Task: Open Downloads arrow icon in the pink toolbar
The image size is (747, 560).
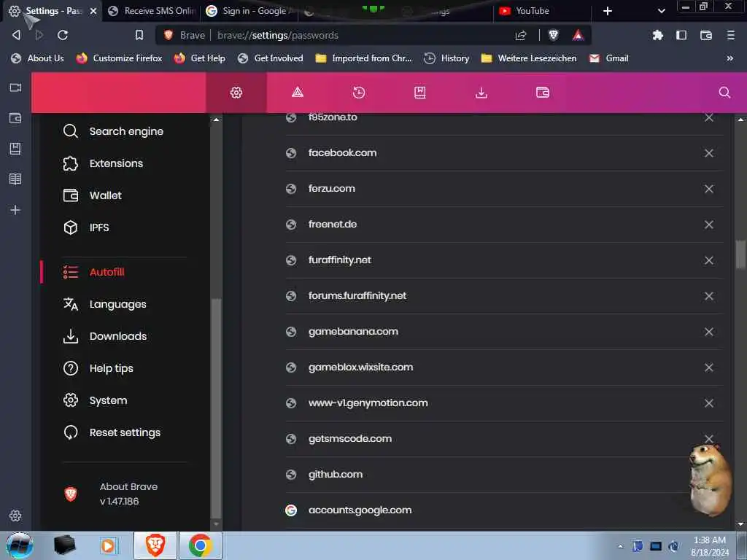Action: tap(481, 93)
